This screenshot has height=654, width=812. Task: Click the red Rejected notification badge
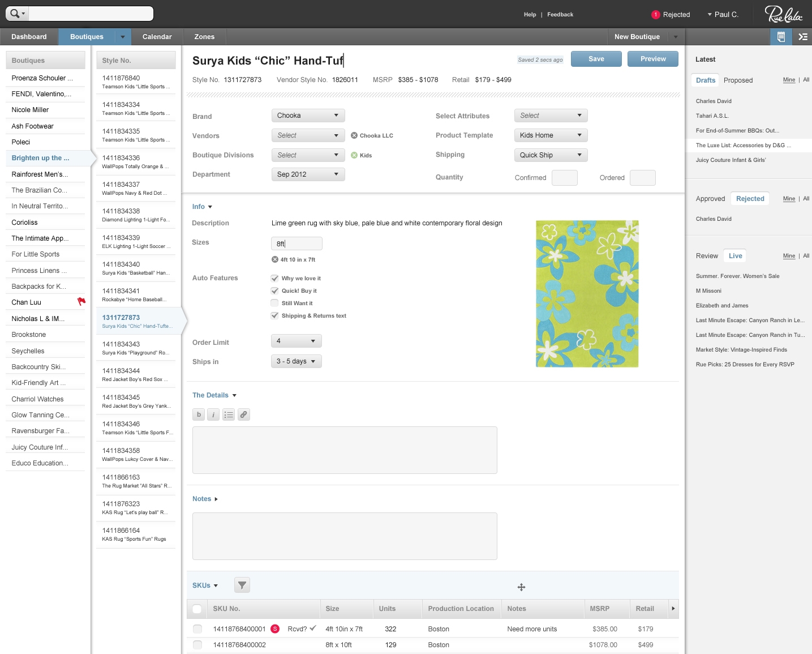[656, 15]
